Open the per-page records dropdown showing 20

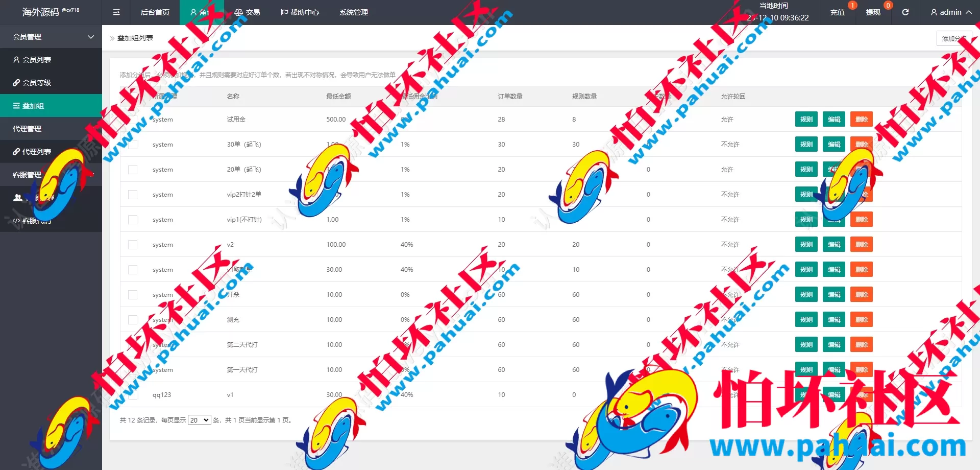(199, 420)
